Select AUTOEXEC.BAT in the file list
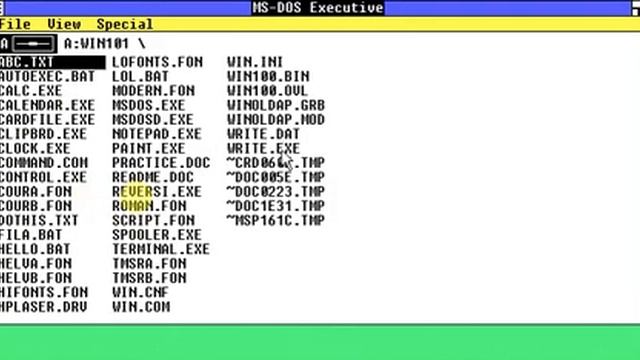This screenshot has width=640, height=360. (x=47, y=76)
